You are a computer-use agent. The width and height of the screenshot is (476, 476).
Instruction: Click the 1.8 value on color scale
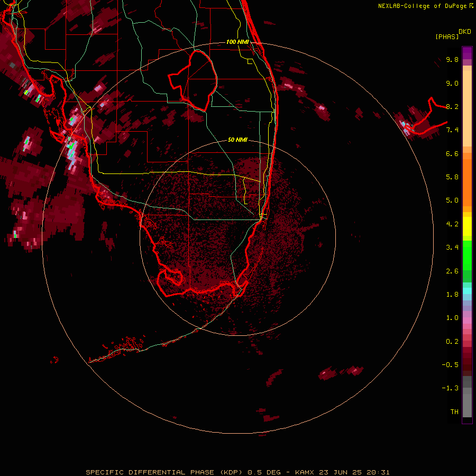pos(452,295)
